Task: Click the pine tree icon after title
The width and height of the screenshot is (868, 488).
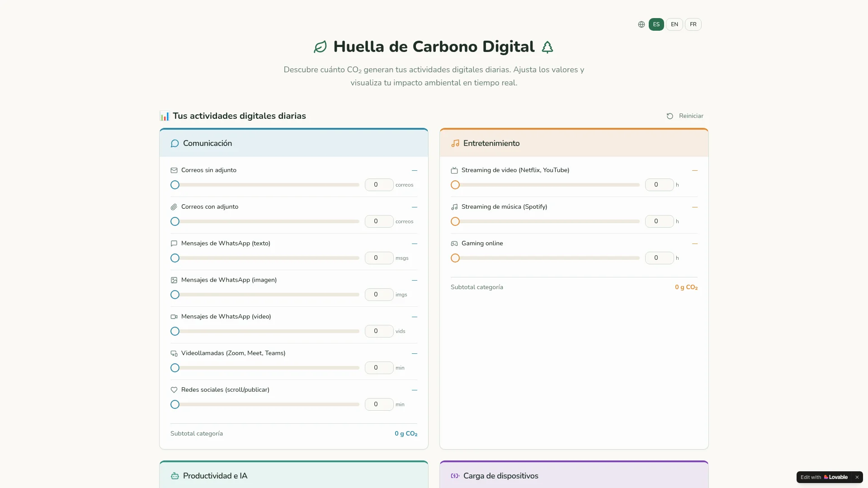Action: (x=547, y=47)
